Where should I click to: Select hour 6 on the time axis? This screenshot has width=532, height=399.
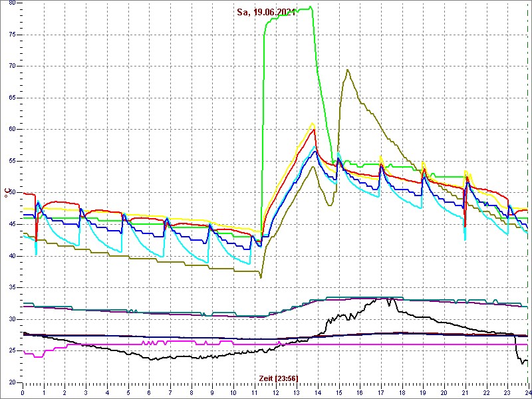point(149,392)
